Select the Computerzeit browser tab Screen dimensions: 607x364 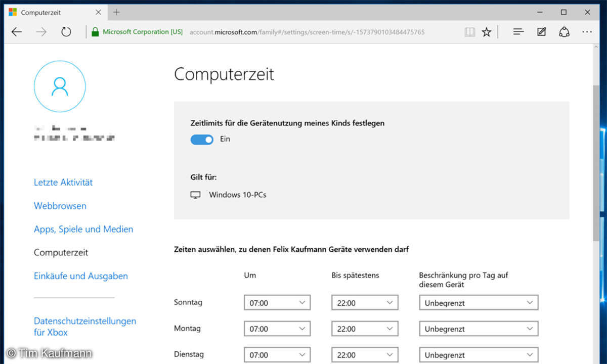coord(56,12)
